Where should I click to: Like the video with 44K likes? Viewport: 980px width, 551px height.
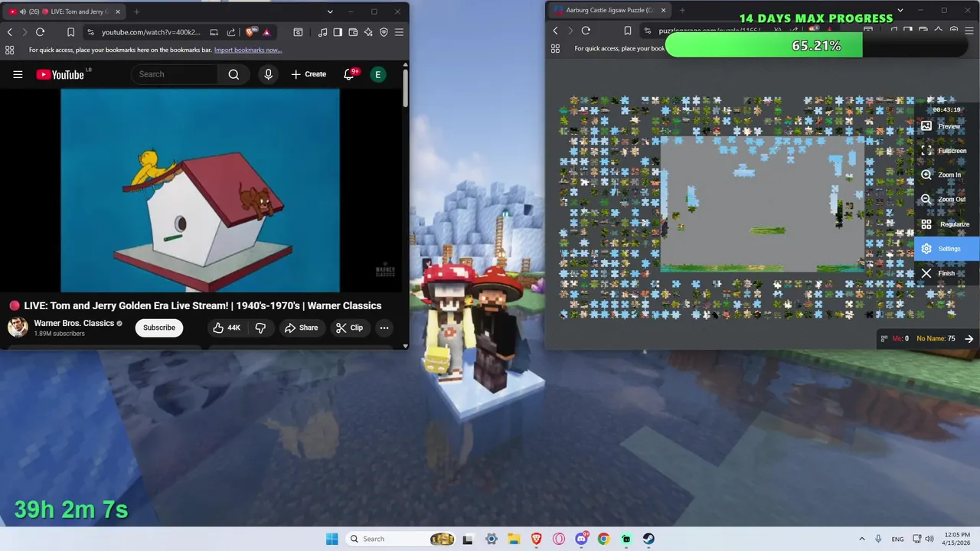coord(227,328)
